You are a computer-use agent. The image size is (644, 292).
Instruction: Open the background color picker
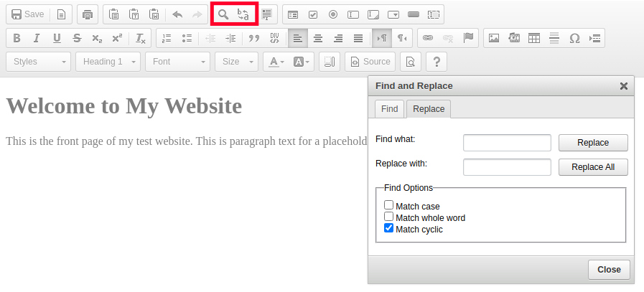301,62
